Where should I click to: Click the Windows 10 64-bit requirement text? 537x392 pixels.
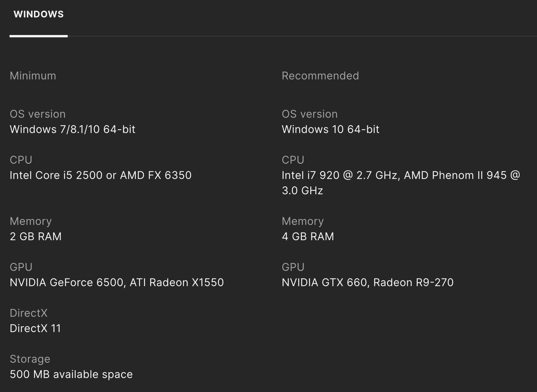click(x=330, y=129)
